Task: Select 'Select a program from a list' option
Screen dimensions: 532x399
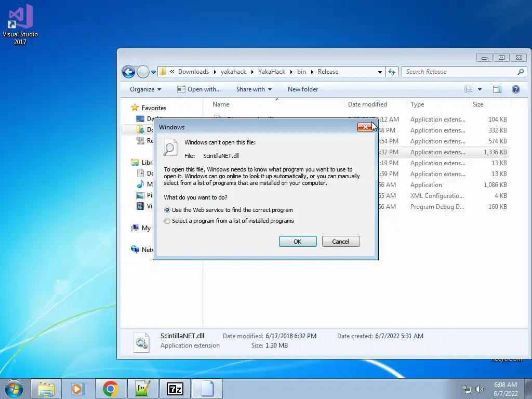Action: coord(167,221)
